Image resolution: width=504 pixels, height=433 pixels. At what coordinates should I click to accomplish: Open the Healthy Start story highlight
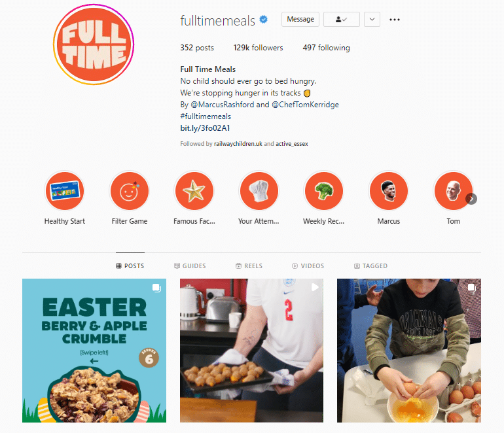65,191
